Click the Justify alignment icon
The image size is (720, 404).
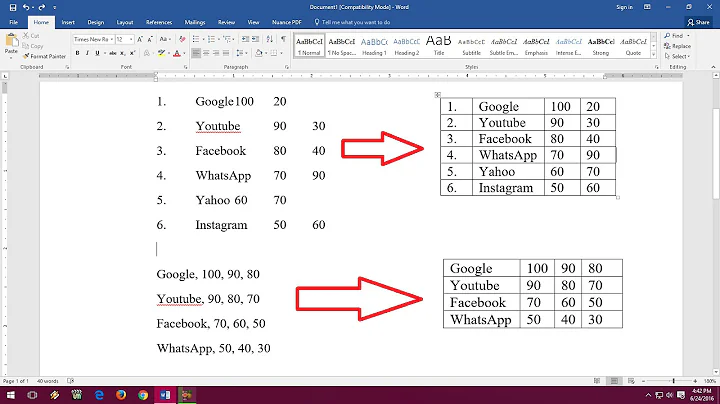226,53
